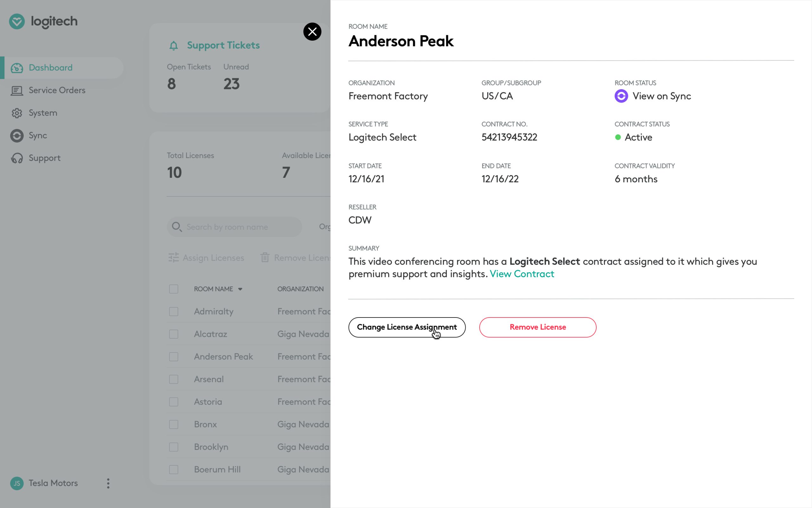Click Assign Licenses label
The height and width of the screenshot is (508, 812).
213,258
